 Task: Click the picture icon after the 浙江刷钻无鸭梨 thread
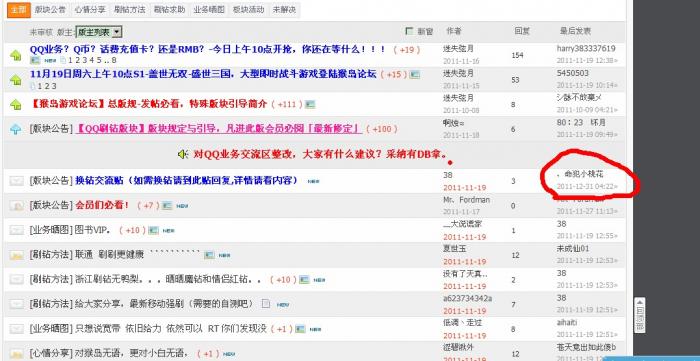coord(304,280)
